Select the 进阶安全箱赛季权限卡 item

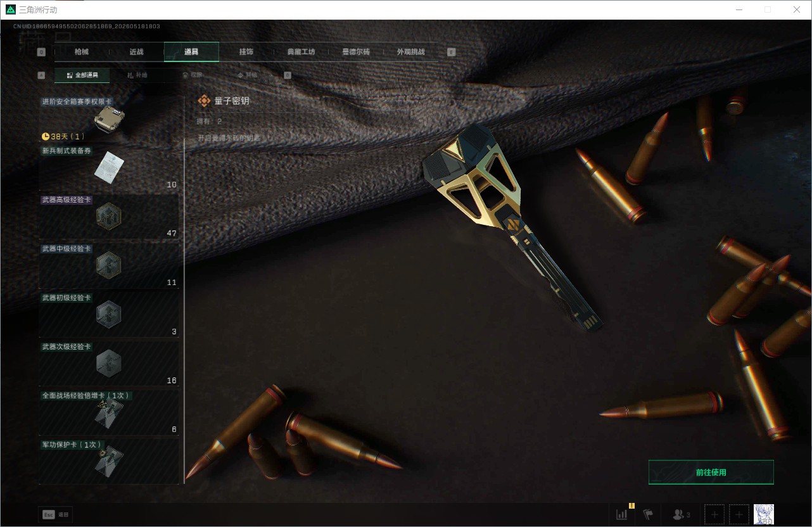[109, 119]
